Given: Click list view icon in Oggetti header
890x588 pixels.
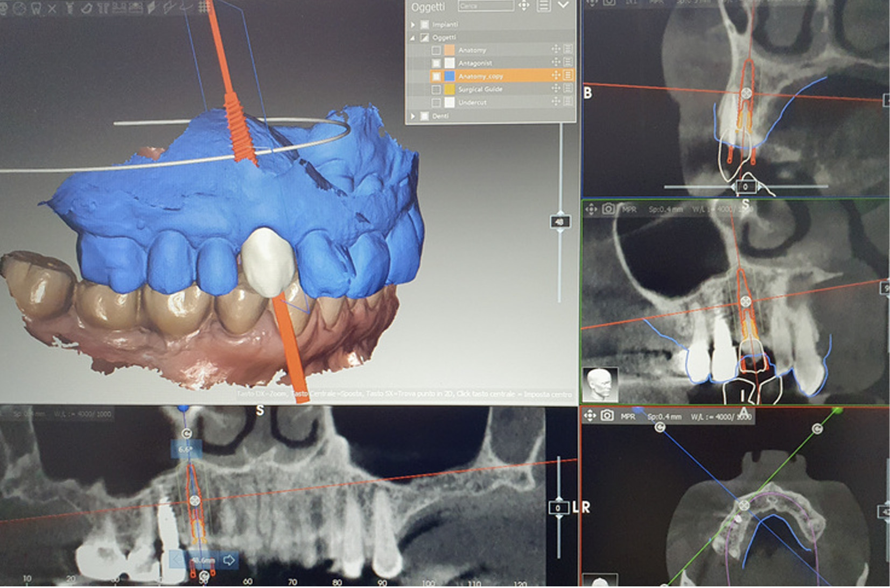Looking at the screenshot, I should point(543,6).
